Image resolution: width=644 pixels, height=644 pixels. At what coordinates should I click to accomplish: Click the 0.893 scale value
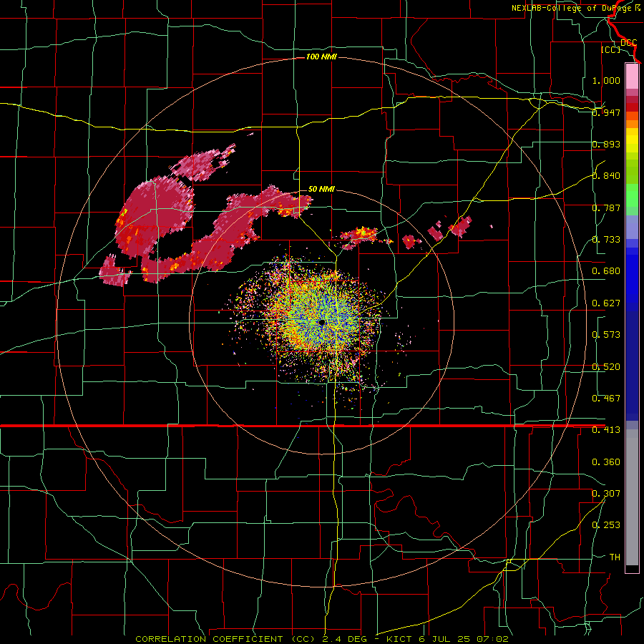(606, 144)
